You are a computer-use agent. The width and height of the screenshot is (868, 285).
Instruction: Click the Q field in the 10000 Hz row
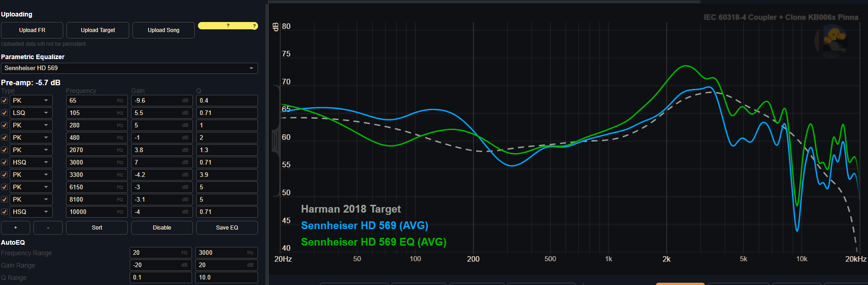click(x=227, y=212)
